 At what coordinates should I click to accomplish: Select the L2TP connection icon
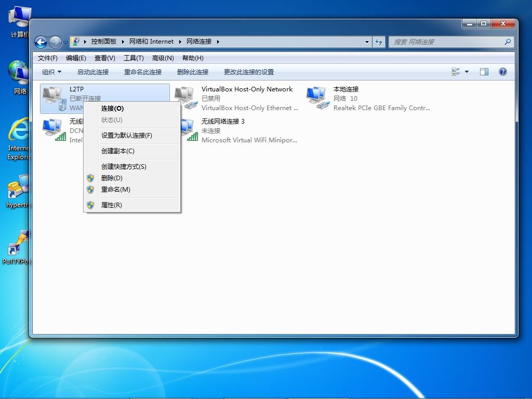pyautogui.click(x=54, y=98)
